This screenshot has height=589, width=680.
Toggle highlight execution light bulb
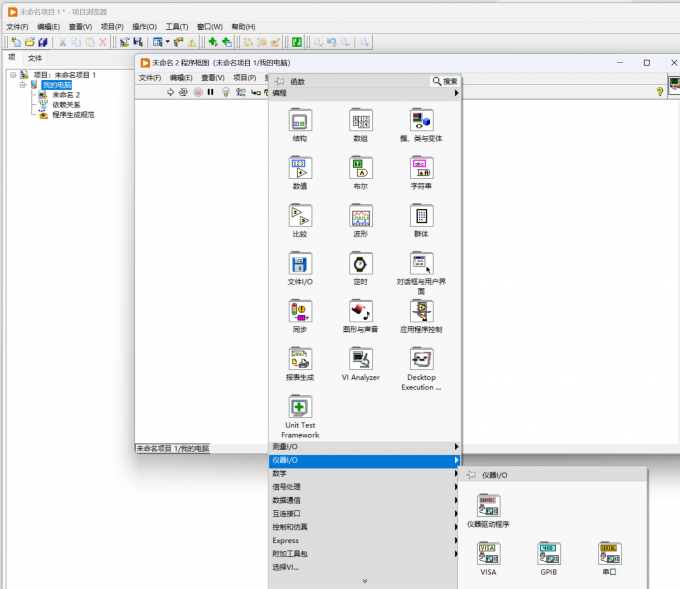226,92
